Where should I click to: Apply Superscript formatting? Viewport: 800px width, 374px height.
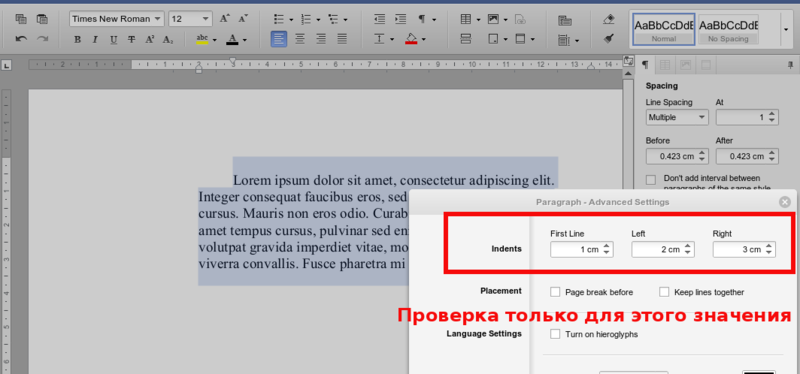(x=149, y=39)
